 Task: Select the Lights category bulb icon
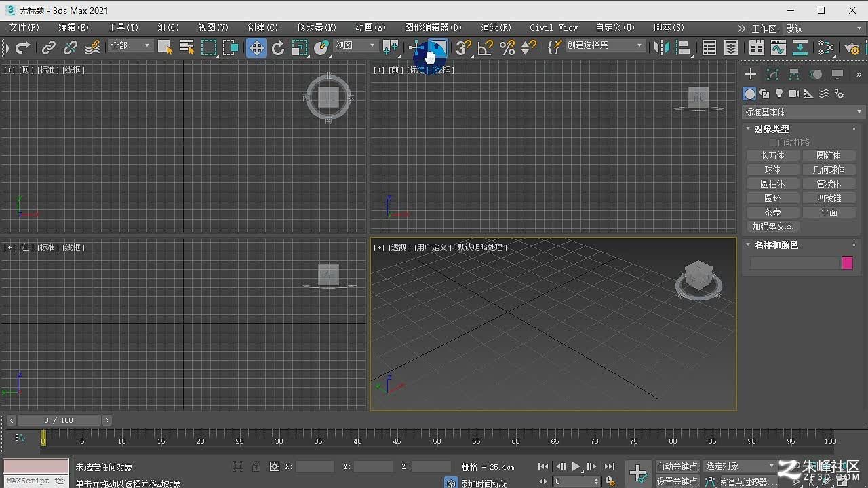click(779, 94)
